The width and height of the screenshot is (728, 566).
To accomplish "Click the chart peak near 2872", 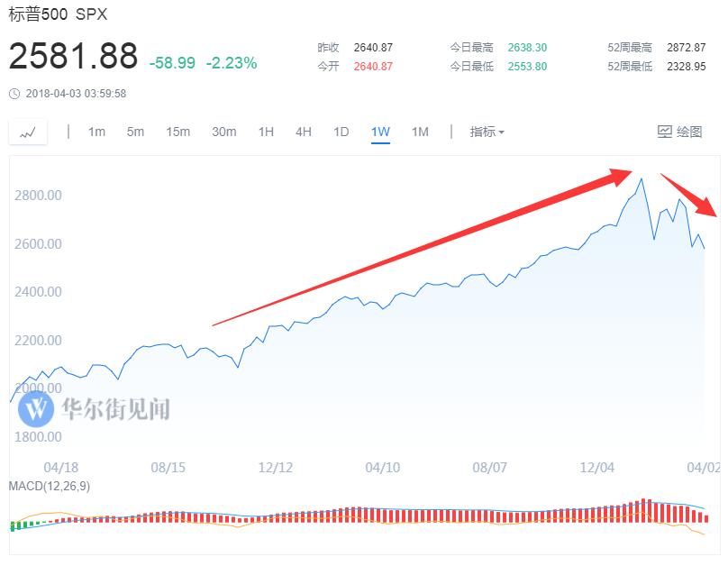I will click(642, 179).
